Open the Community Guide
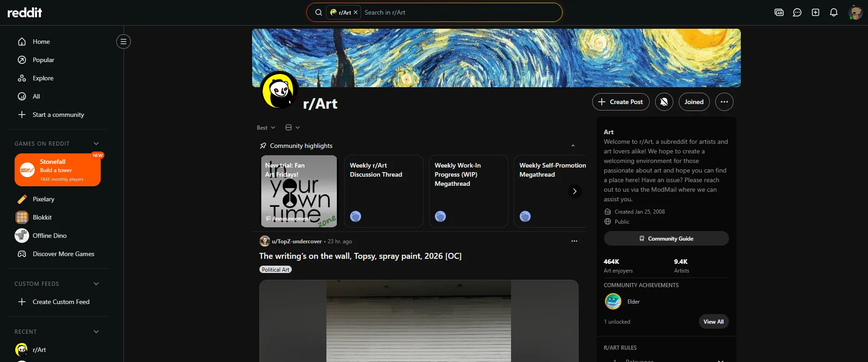This screenshot has height=362, width=868. pyautogui.click(x=666, y=238)
